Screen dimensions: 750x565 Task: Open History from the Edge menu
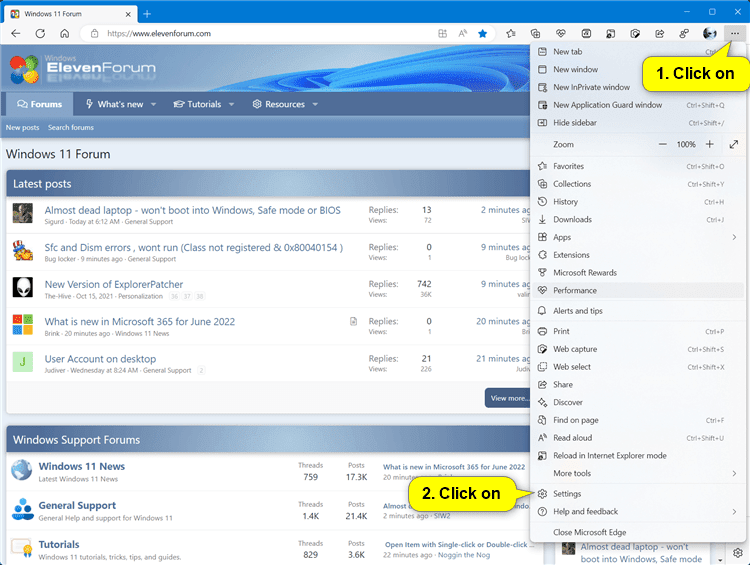pos(638,201)
